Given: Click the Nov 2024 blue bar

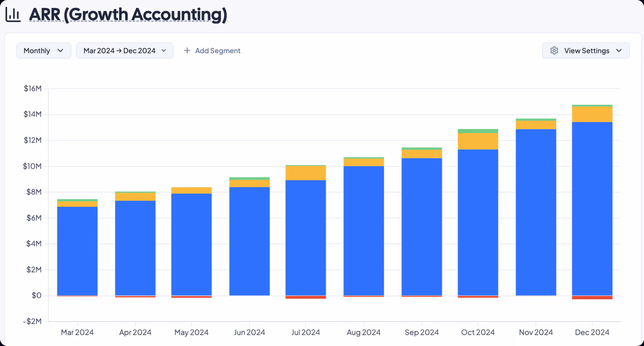Looking at the screenshot, I should pos(536,212).
